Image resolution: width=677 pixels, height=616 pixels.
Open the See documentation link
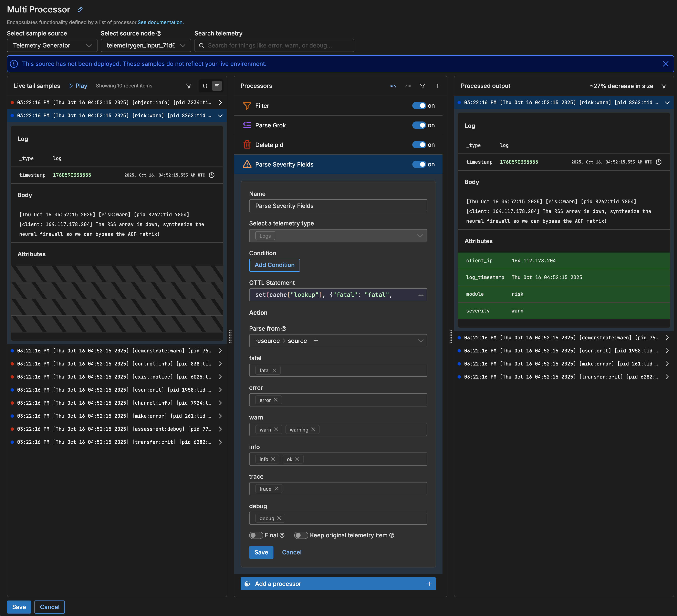pyautogui.click(x=160, y=22)
